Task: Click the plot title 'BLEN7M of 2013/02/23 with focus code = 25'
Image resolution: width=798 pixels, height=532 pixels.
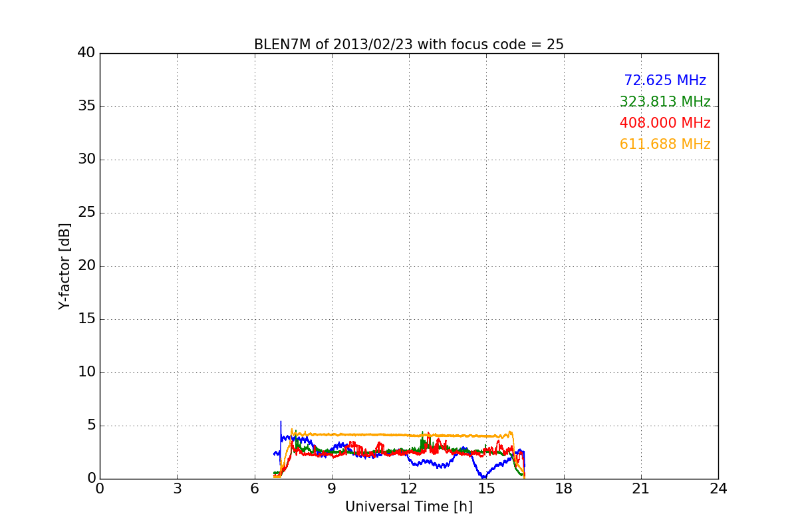Action: [409, 45]
